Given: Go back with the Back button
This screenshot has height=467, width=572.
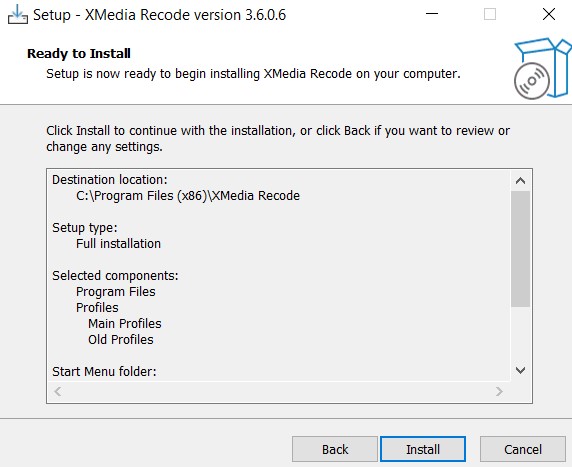Looking at the screenshot, I should 335,449.
